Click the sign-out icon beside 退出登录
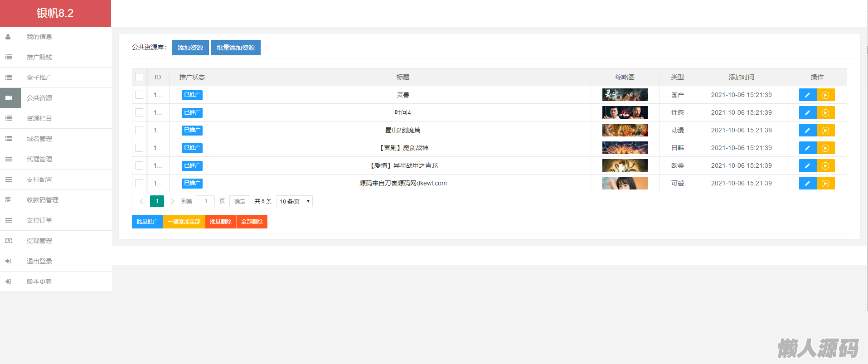Screen dimensions: 868x364 (x=8, y=261)
